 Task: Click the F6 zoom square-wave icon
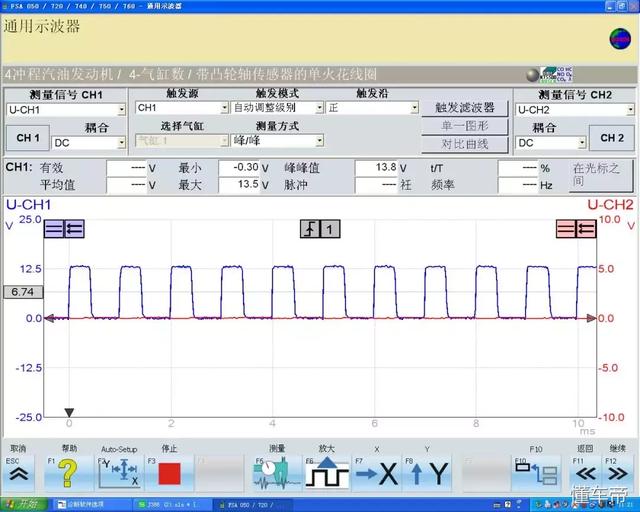pos(327,473)
